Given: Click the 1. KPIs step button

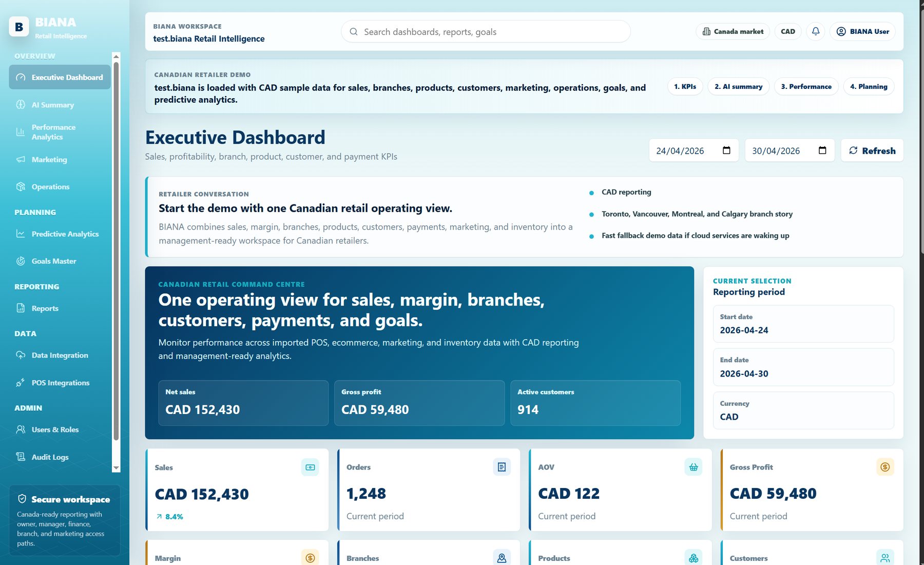Looking at the screenshot, I should [685, 86].
